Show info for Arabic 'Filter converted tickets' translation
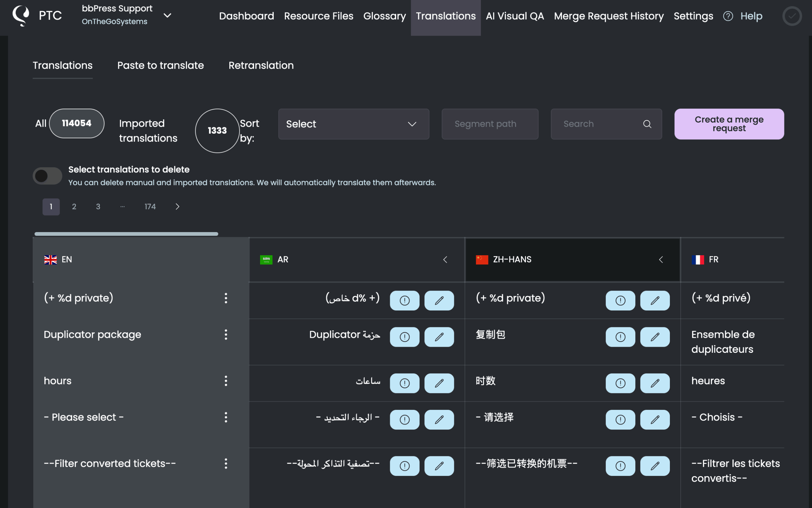Screen dimensions: 812x508 (x=404, y=466)
